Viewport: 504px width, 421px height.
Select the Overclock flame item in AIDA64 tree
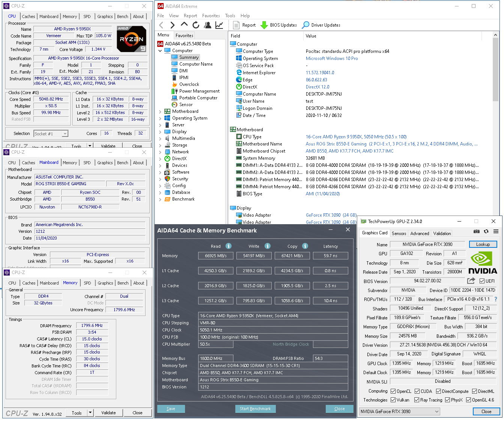tap(185, 84)
